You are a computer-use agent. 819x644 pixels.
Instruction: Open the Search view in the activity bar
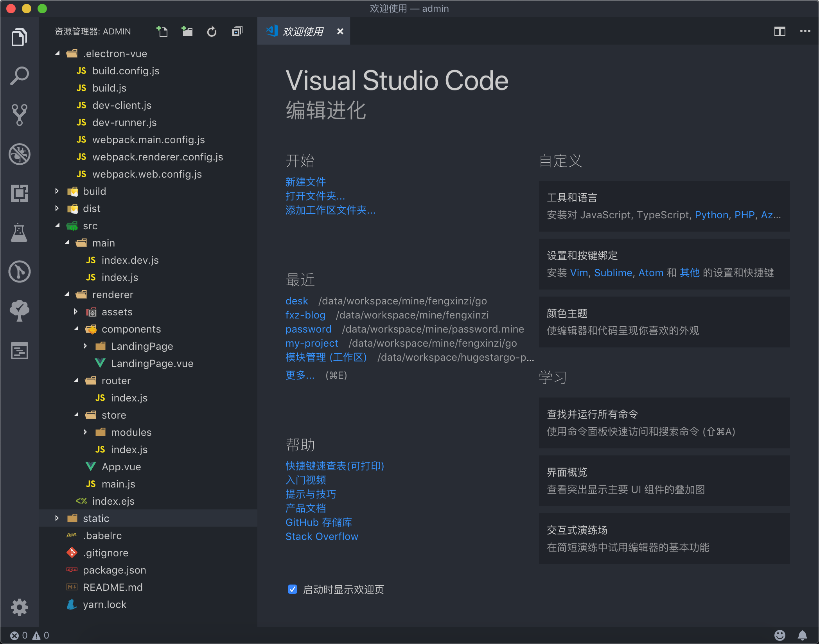[x=20, y=75]
